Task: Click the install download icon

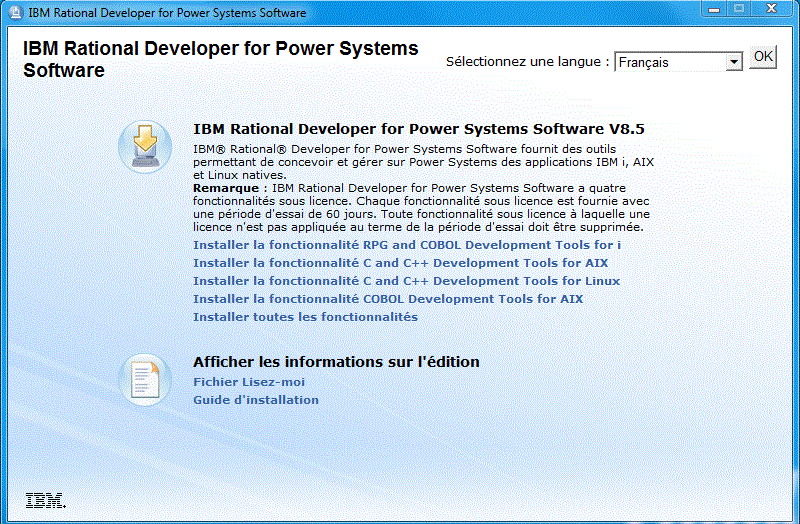Action: pos(145,147)
